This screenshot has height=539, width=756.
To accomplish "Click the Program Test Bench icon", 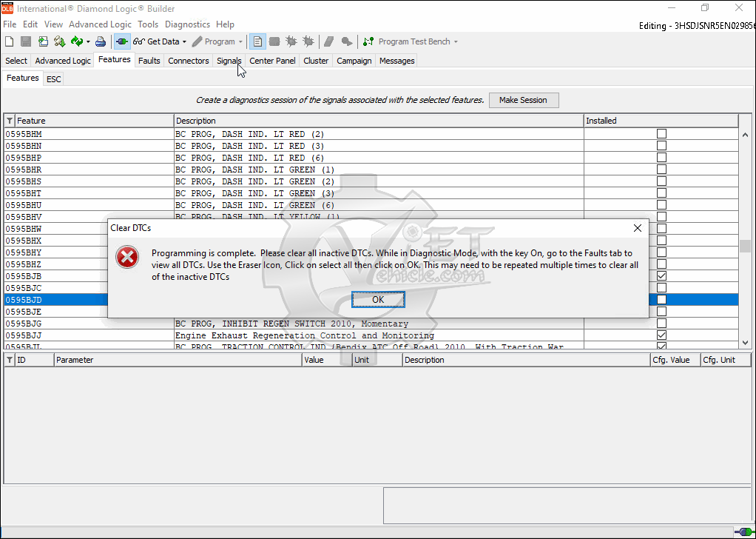I will tap(368, 41).
